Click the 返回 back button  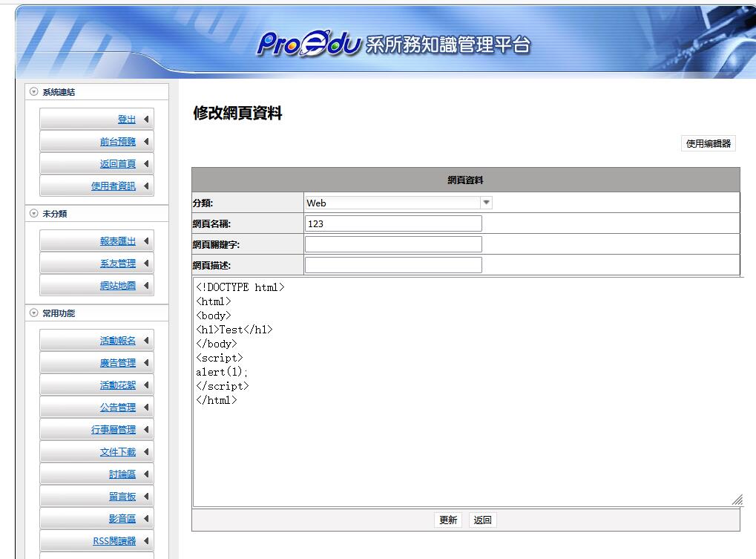[483, 520]
